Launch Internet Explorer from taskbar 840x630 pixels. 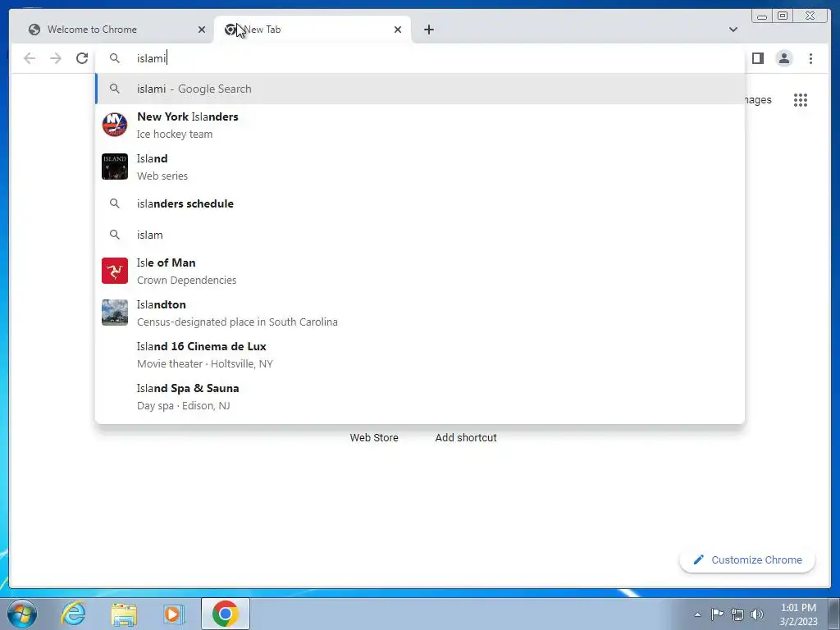[x=73, y=614]
